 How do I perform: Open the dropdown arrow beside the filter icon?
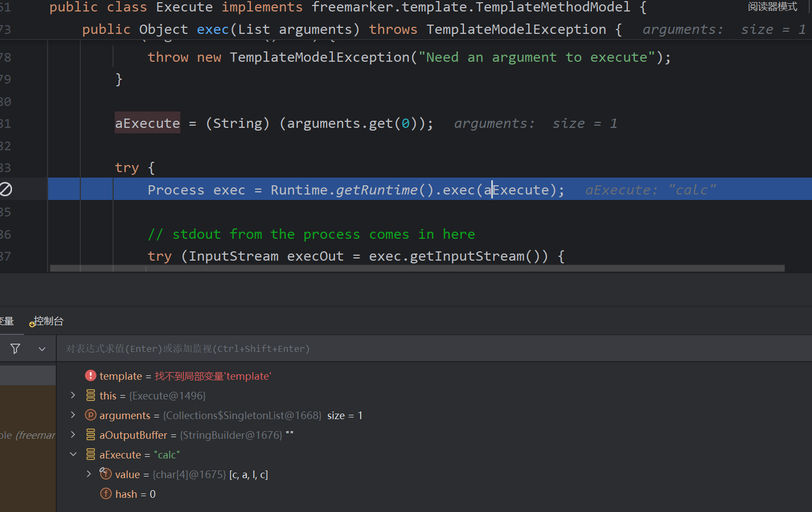click(42, 349)
